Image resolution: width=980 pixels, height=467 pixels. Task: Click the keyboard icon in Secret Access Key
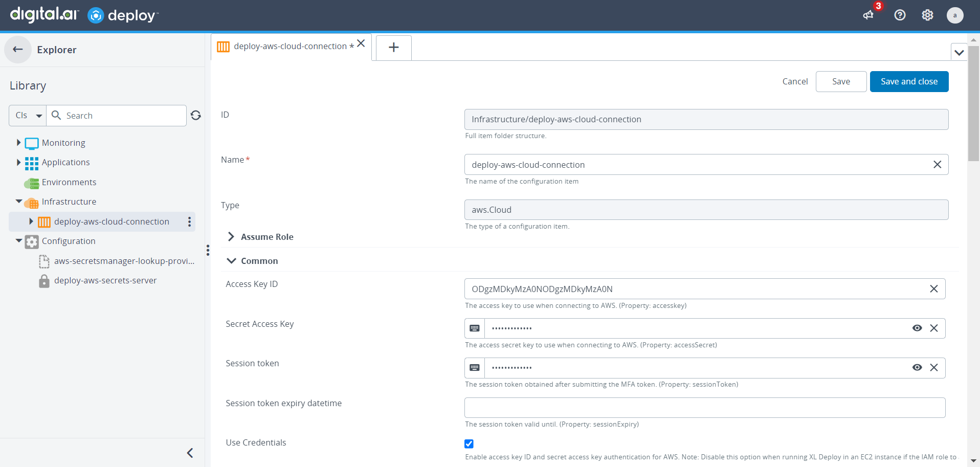[x=475, y=328]
